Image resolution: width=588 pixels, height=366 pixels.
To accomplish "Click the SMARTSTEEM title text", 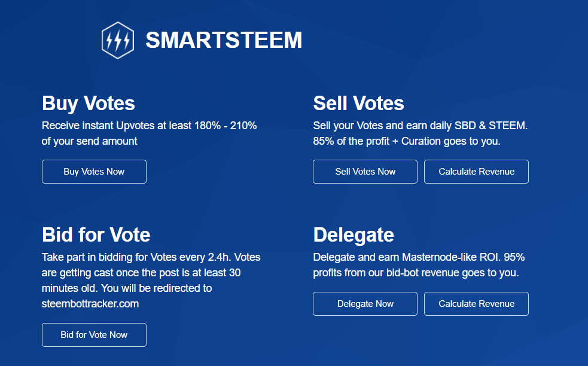I will pyautogui.click(x=224, y=41).
